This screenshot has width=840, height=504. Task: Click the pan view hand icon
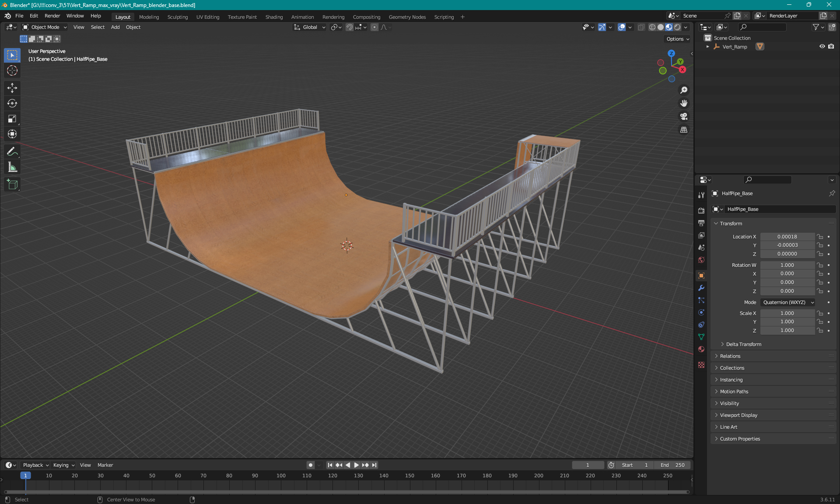pos(684,103)
